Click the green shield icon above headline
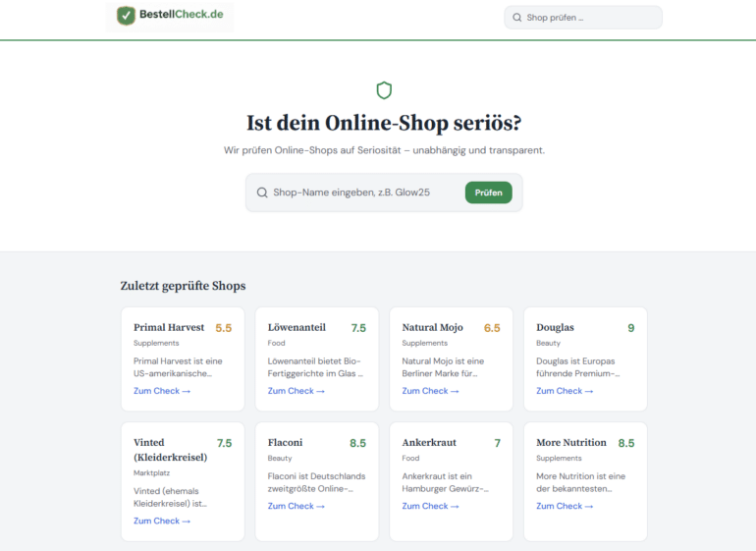The width and height of the screenshot is (756, 551). click(x=384, y=90)
